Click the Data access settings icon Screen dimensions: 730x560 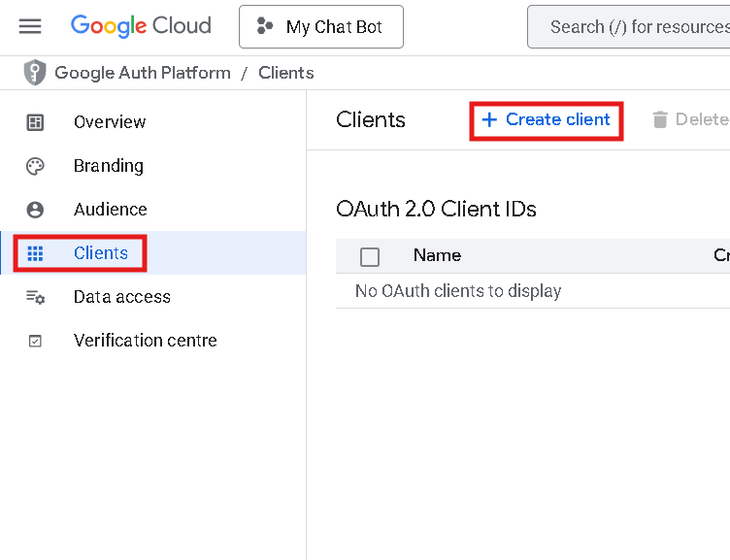click(x=36, y=297)
